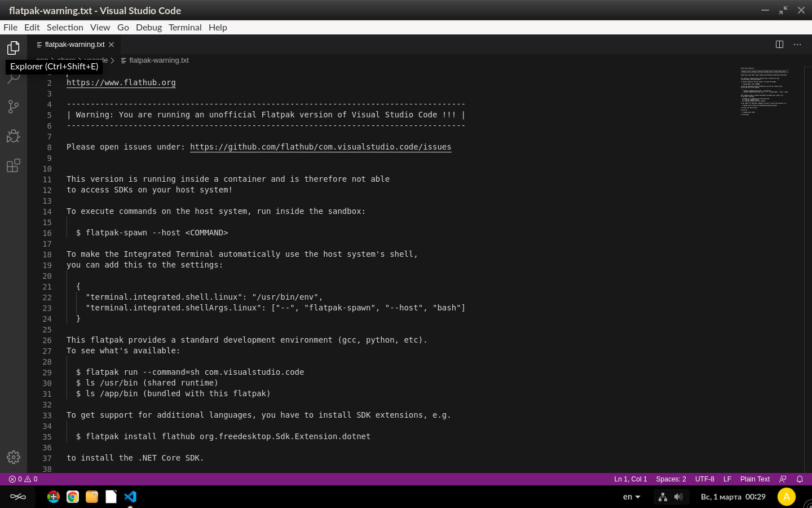This screenshot has height=508, width=812.
Task: Click the feedback icon in the status bar
Action: (x=783, y=479)
